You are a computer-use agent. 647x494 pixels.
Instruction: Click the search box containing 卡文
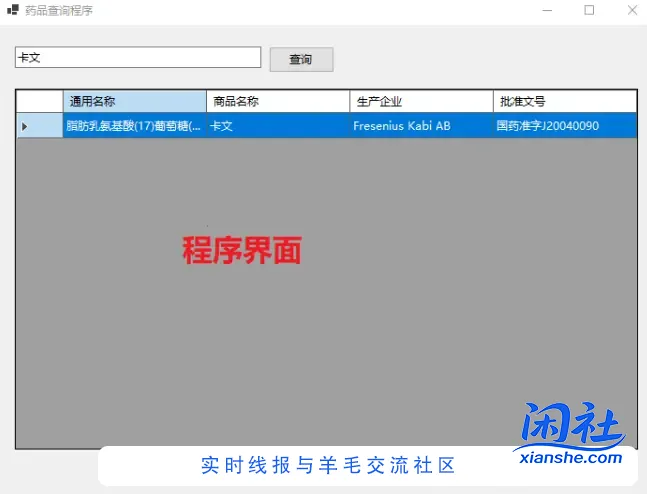point(138,58)
